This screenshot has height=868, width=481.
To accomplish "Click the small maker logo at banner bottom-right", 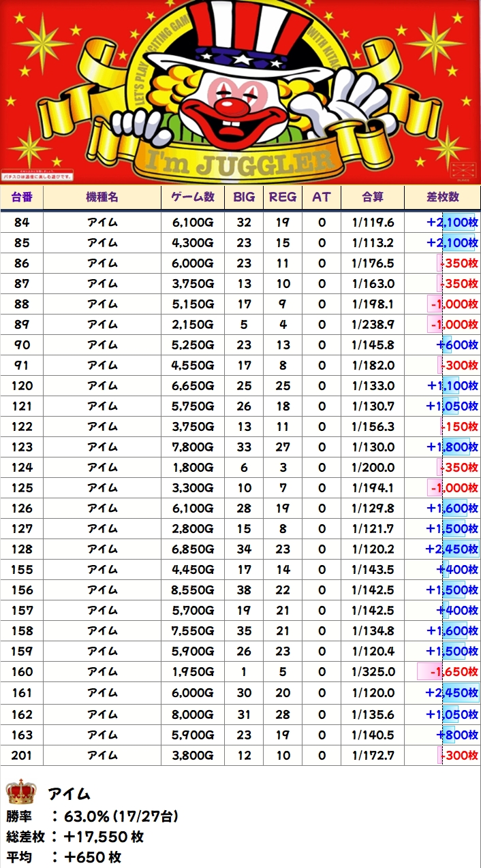I will click(462, 167).
